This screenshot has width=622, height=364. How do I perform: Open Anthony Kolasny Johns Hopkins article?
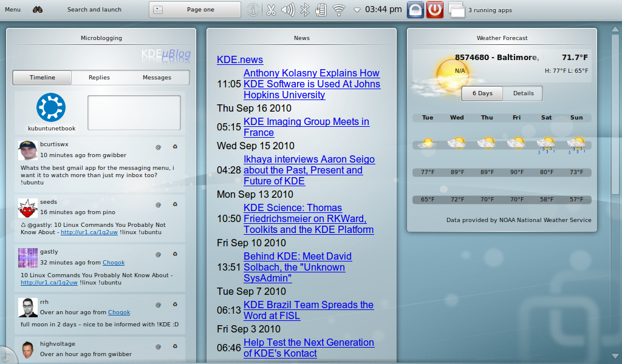click(312, 84)
